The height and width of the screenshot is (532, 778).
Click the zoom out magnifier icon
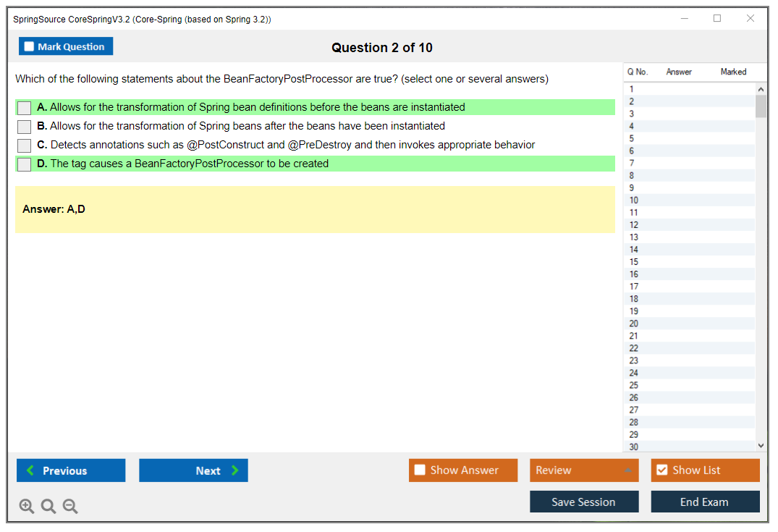(70, 506)
